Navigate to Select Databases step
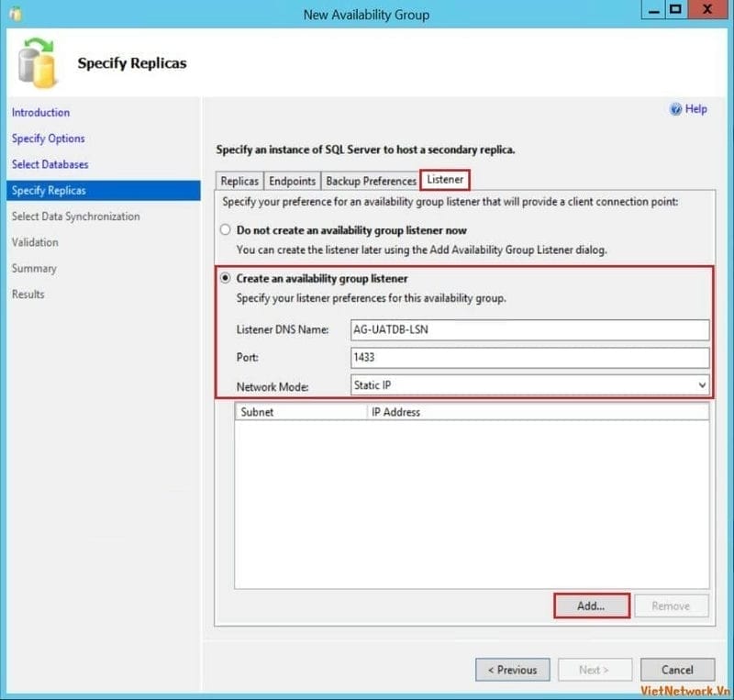 [50, 164]
